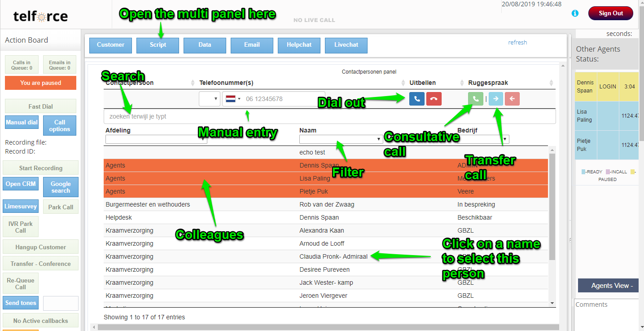The height and width of the screenshot is (331, 644).
Task: Select Claudia Pronk- Admiraal in the contact list
Action: point(333,256)
